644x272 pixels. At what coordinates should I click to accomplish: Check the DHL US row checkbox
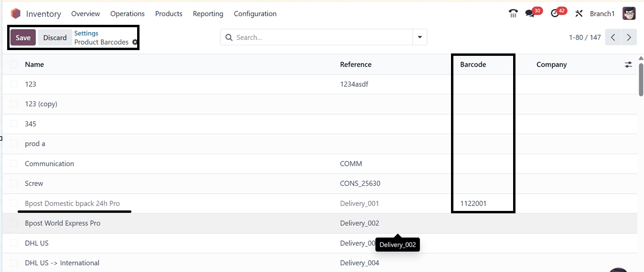[14, 243]
